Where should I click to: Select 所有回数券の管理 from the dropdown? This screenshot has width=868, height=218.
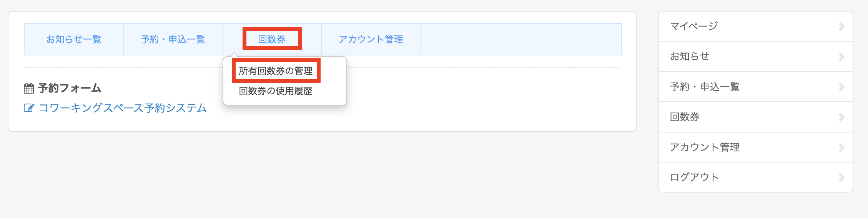click(276, 71)
